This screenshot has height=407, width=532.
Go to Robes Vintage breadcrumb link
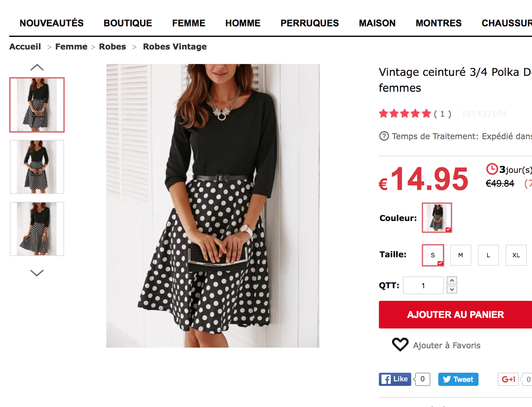click(175, 47)
